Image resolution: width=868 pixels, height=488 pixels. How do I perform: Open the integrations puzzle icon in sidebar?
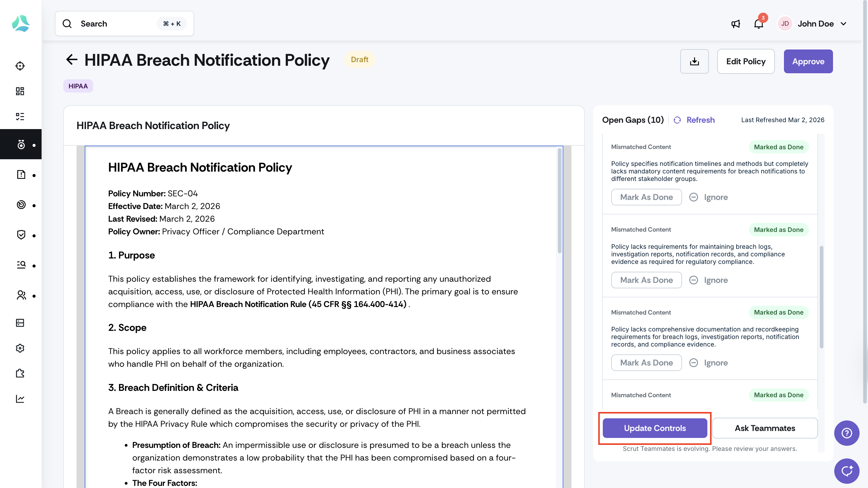click(20, 373)
